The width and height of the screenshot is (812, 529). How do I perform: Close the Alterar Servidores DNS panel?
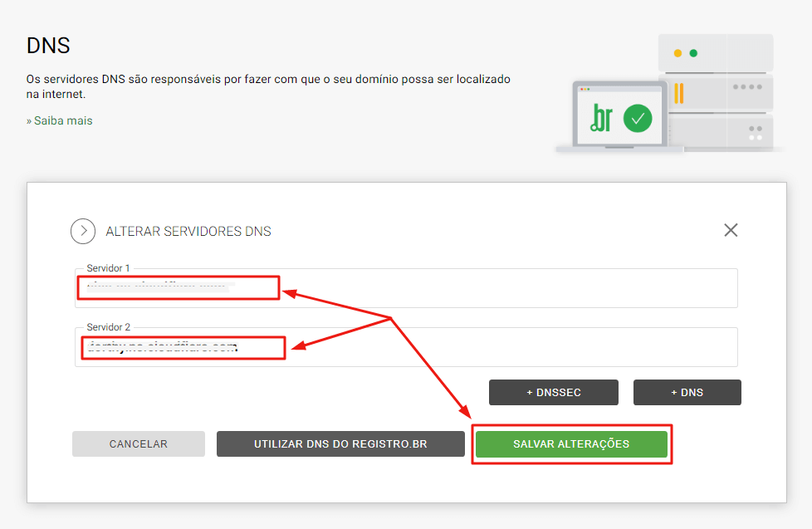[x=731, y=230]
